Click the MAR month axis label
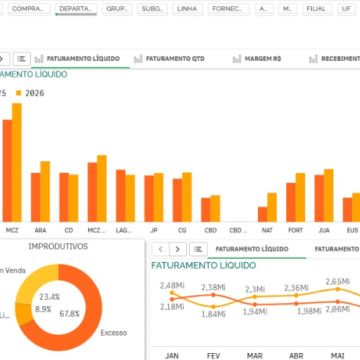Screen dimensions: 360x360 [255, 356]
